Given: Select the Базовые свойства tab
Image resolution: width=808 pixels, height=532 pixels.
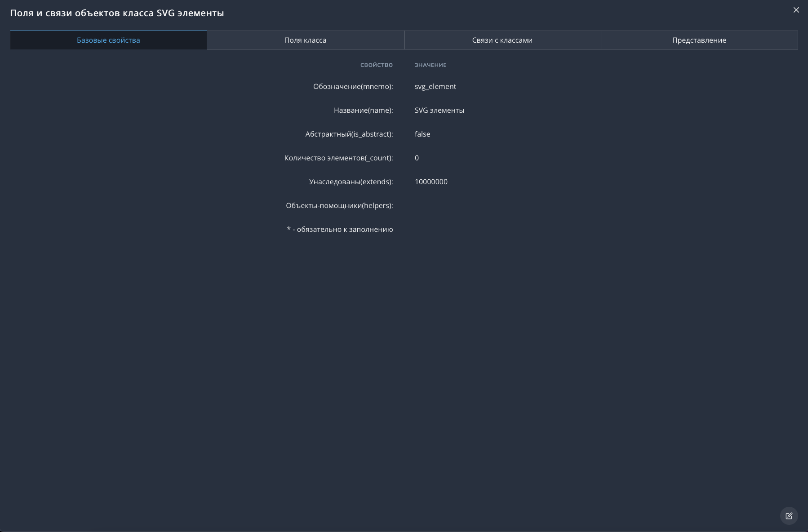Looking at the screenshot, I should click(108, 40).
